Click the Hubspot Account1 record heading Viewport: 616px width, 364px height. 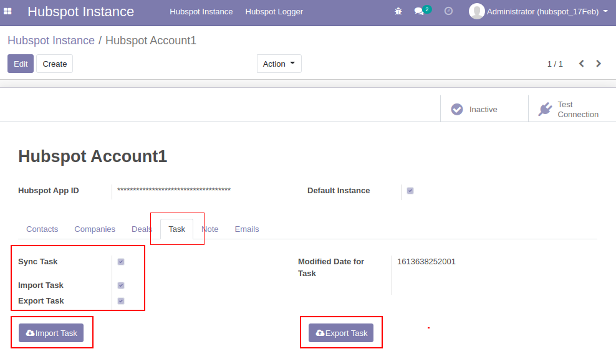tap(93, 156)
